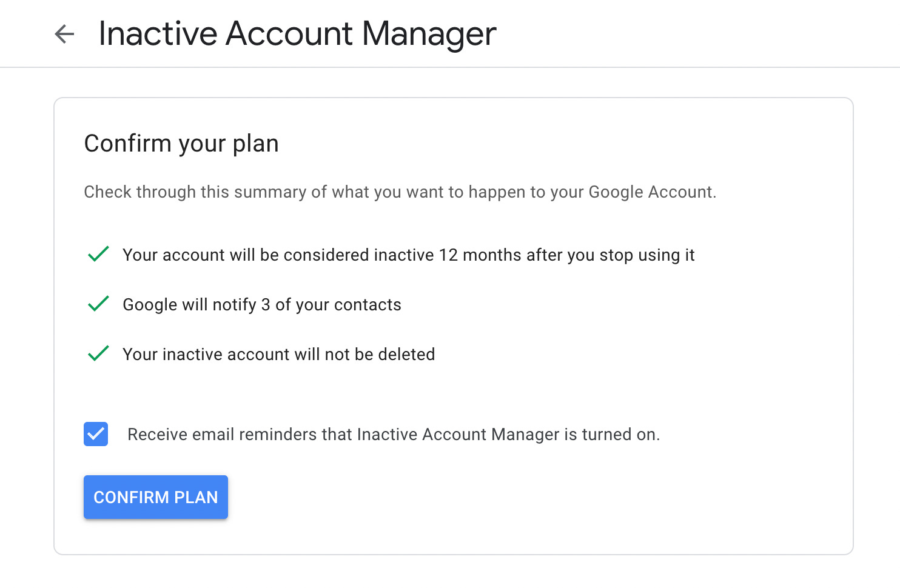
Task: Click the green checkmark beside 12 months line
Action: pos(98,254)
